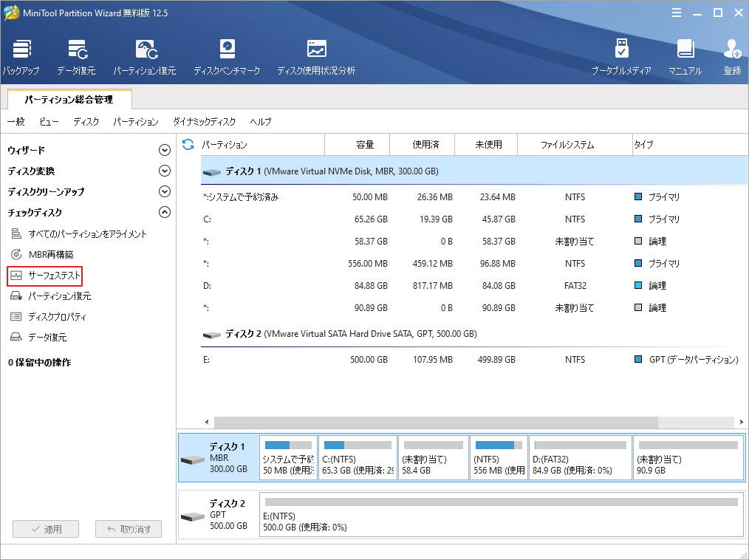Viewport: 749px width, 560px height.
Task: Run サーフェステスト from the sidebar
Action: pyautogui.click(x=45, y=276)
